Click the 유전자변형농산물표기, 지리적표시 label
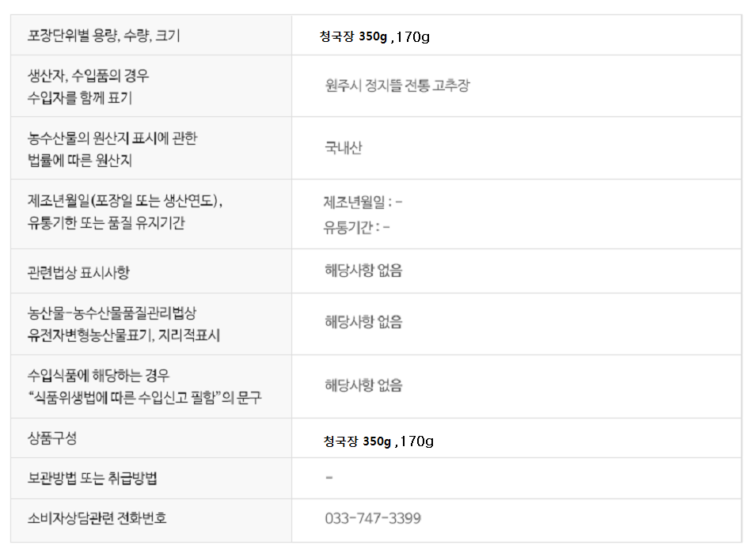This screenshot has width=756, height=553. pos(123,335)
